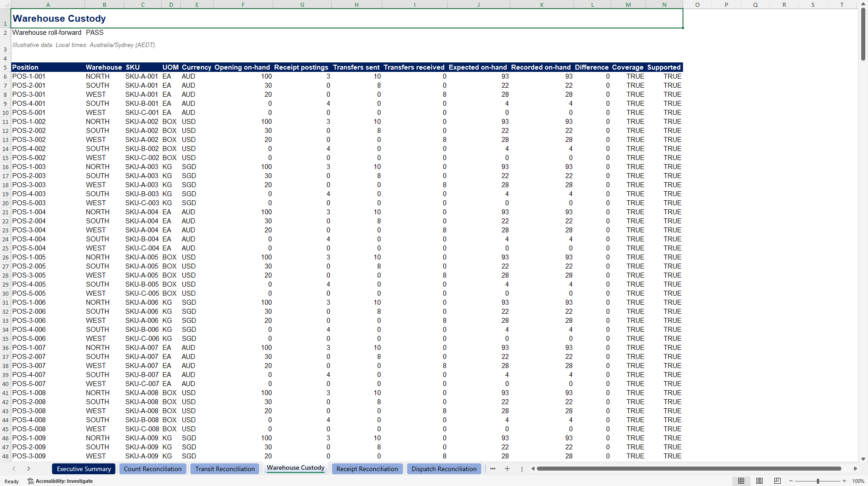868x486 pixels.
Task: Show more hidden sheet tabs (ellipsis)
Action: point(493,469)
